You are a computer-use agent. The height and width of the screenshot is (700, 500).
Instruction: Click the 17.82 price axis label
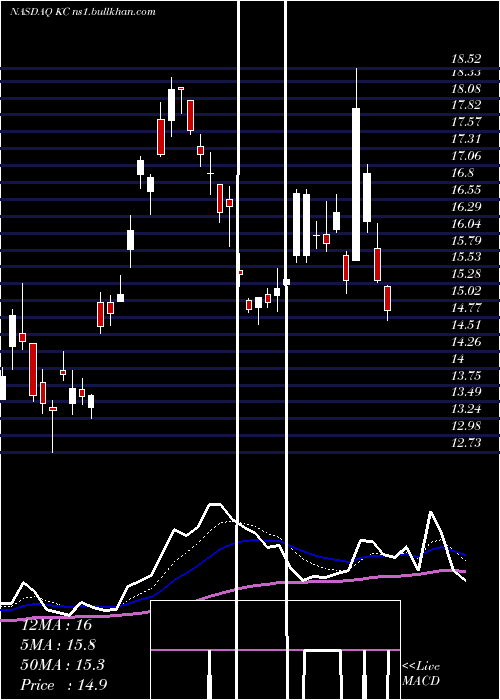point(466,105)
